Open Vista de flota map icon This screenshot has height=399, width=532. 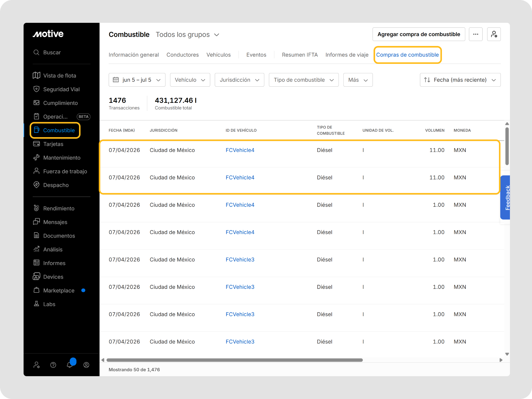click(36, 75)
